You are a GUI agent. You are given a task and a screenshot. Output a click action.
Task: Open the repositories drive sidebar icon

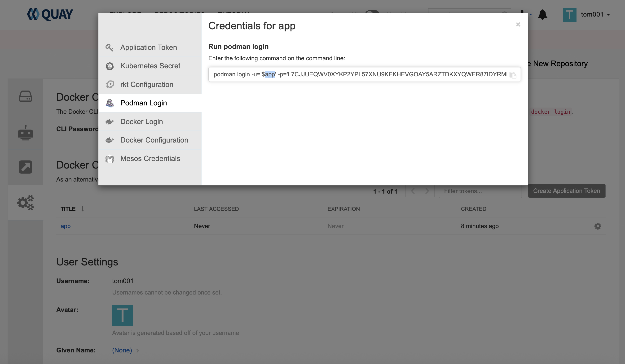click(26, 96)
